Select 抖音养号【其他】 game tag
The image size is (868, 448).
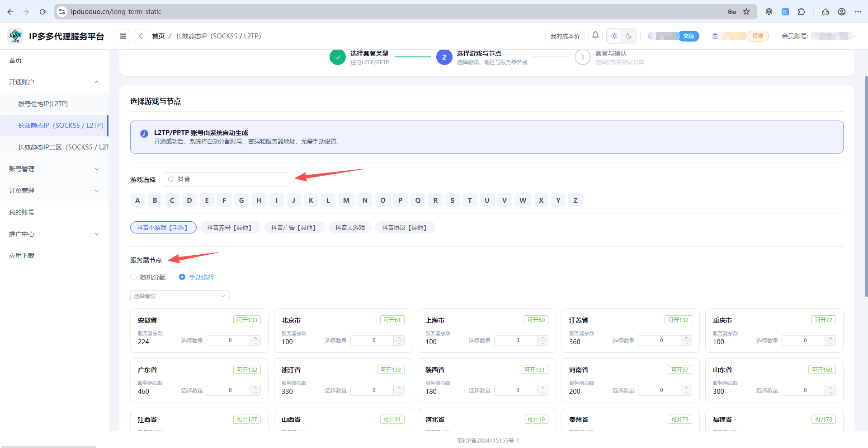(x=230, y=228)
